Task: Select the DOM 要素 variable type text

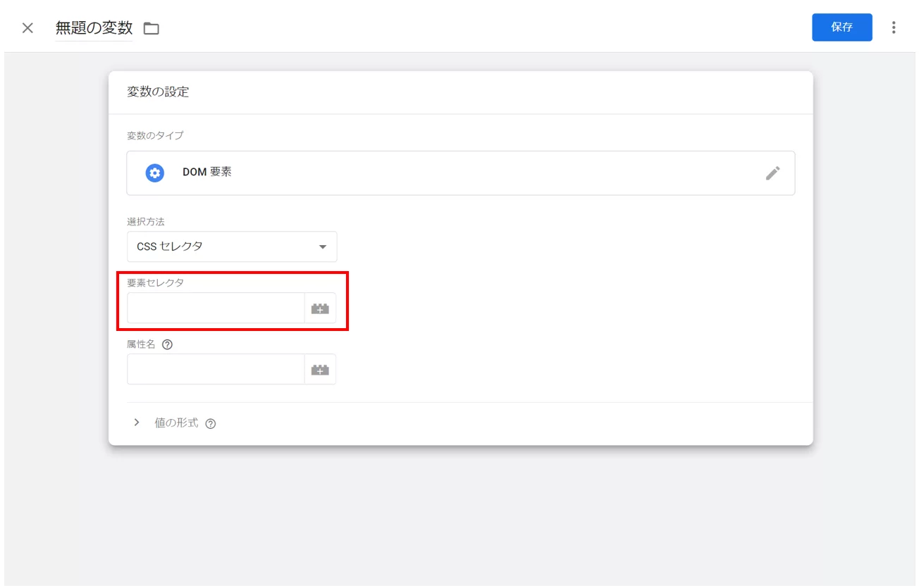Action: (206, 173)
